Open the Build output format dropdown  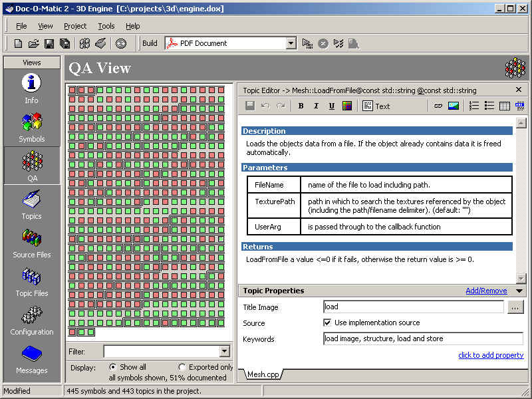click(291, 43)
